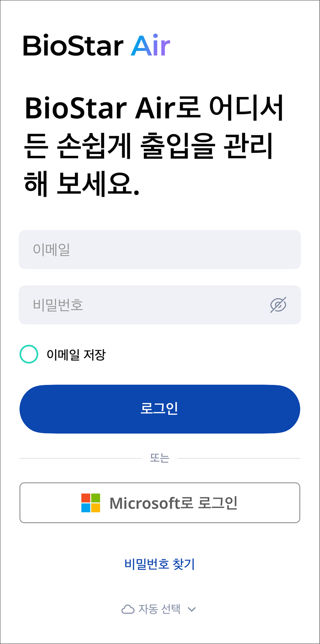Image resolution: width=320 pixels, height=644 pixels.
Task: Click the headline starting 'BioStar Air로 어디서든'
Action: pos(154,108)
